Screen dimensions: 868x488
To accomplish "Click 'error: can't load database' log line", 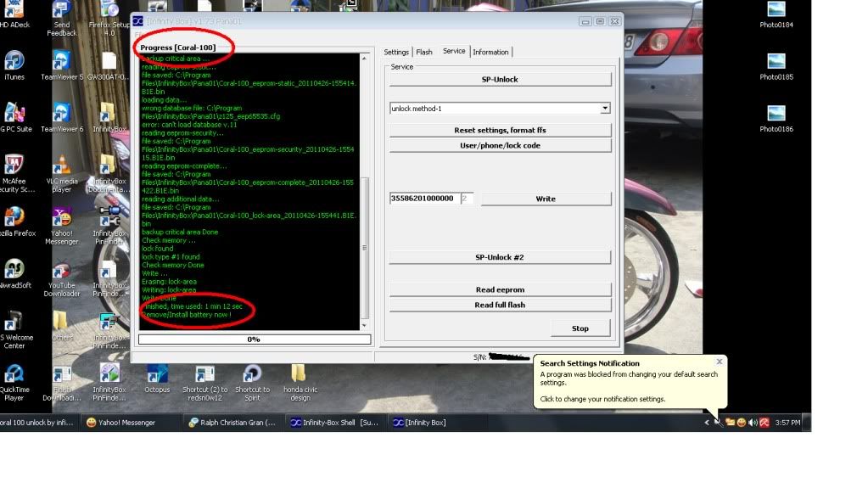I will pyautogui.click(x=189, y=125).
